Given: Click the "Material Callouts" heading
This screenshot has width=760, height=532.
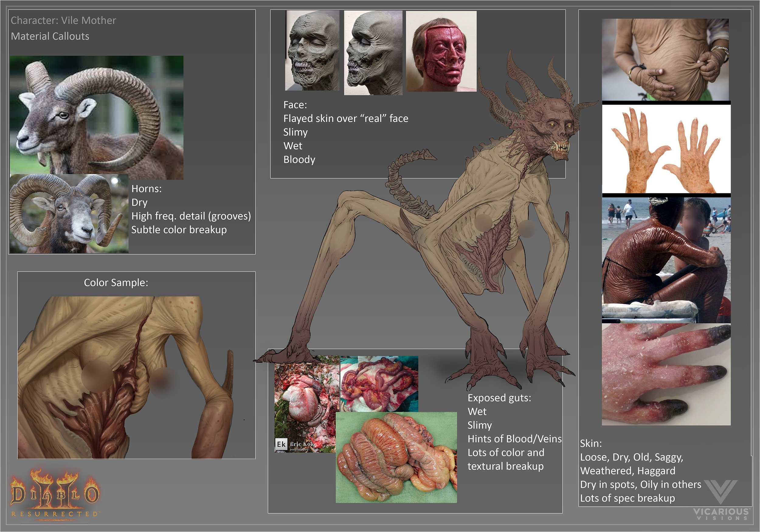Looking at the screenshot, I should (x=50, y=36).
